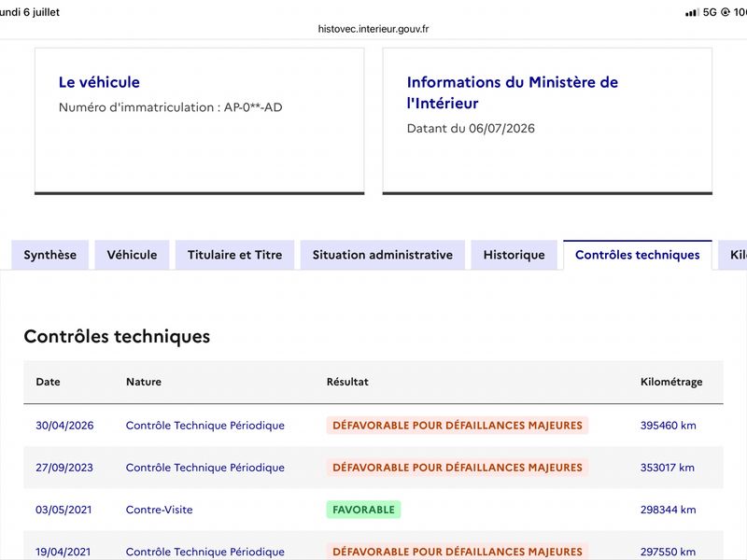Screen dimensions: 747x560
Task: Click Contrôle Technique Périodique in 27/09/2023 row
Action: [x=204, y=468]
